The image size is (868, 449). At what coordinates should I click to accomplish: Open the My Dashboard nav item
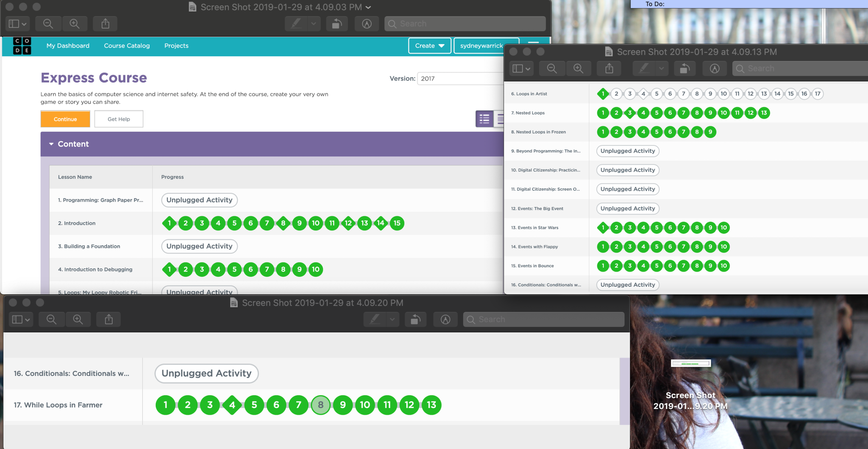pyautogui.click(x=68, y=46)
